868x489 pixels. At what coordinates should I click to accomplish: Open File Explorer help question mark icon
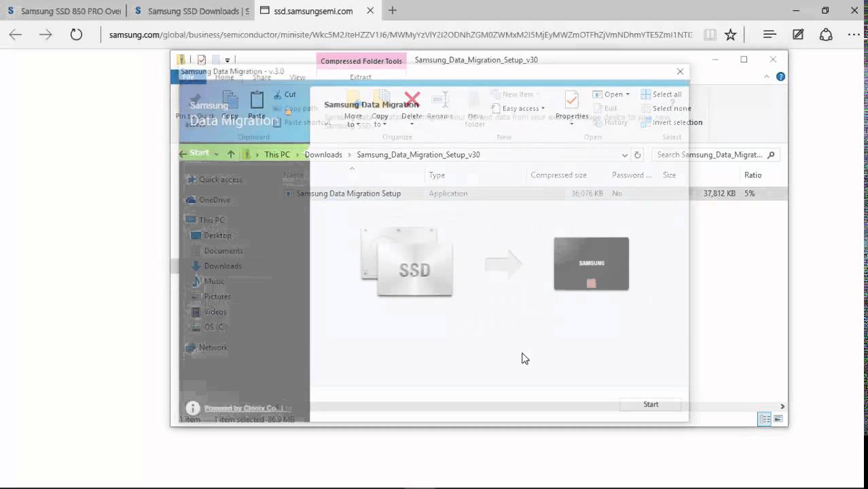click(780, 77)
